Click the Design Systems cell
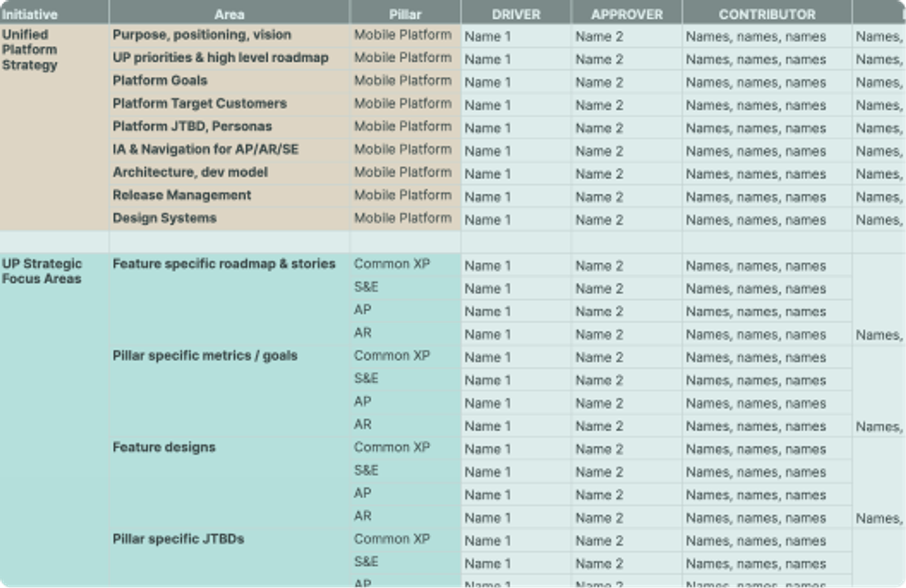 pyautogui.click(x=164, y=218)
